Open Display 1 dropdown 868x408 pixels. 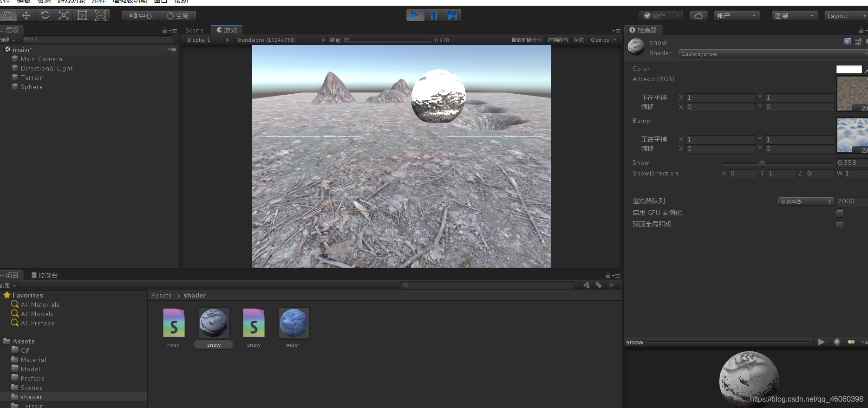207,40
